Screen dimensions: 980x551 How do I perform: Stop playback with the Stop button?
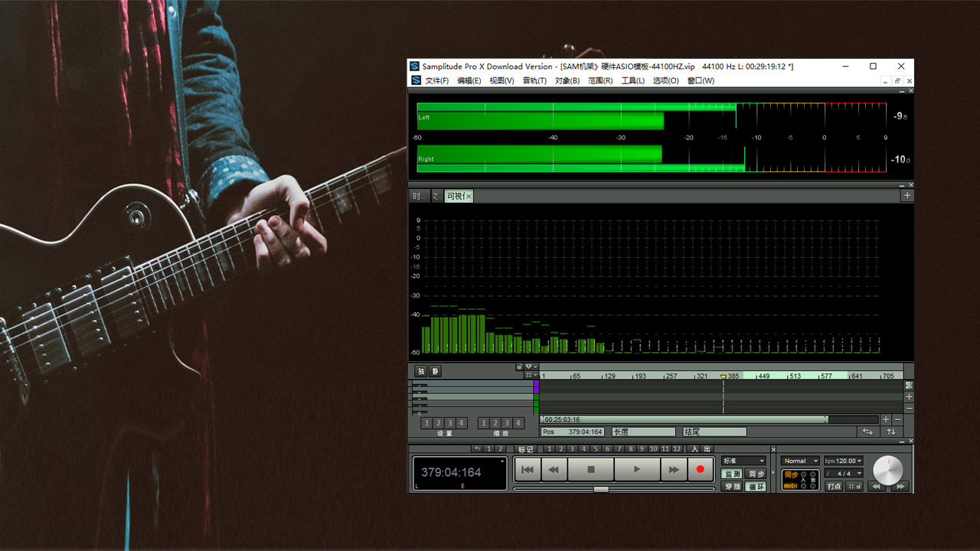(x=590, y=469)
